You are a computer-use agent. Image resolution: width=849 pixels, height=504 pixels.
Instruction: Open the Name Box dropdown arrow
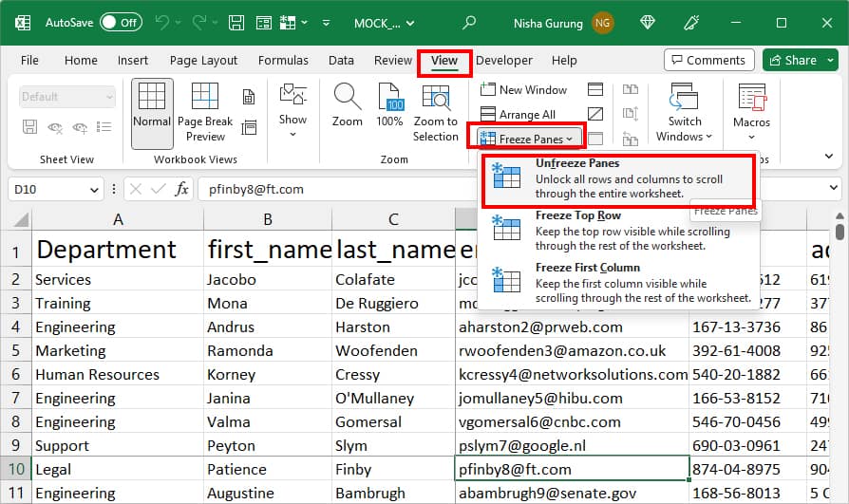[x=94, y=190]
